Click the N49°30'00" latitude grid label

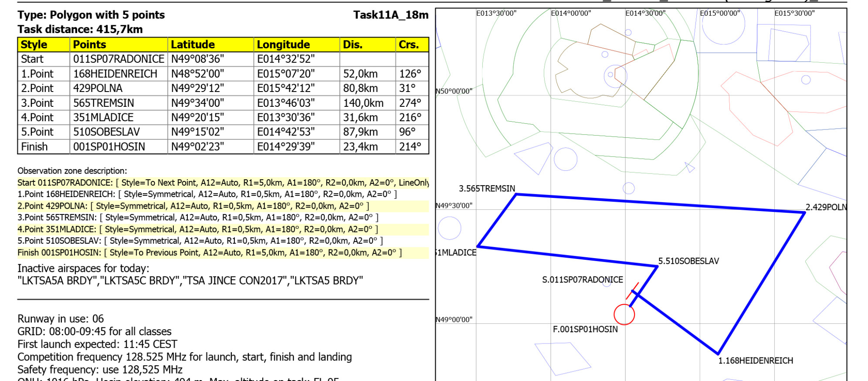point(454,206)
